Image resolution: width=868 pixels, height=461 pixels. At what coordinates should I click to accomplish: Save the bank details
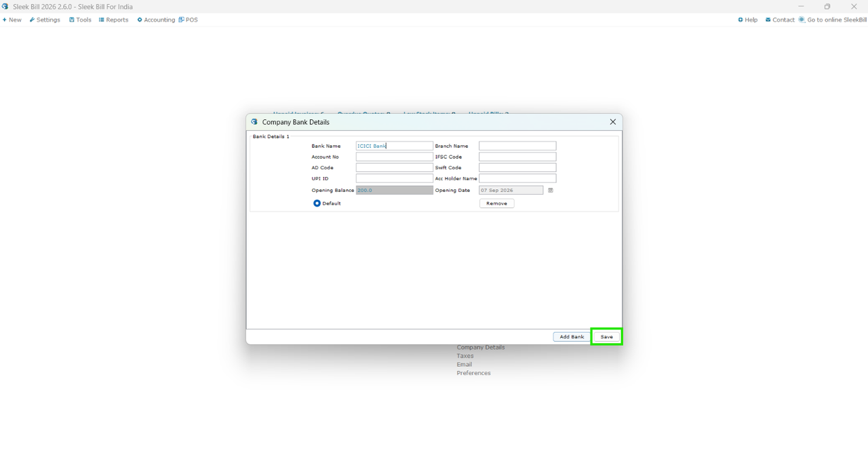[x=607, y=337]
